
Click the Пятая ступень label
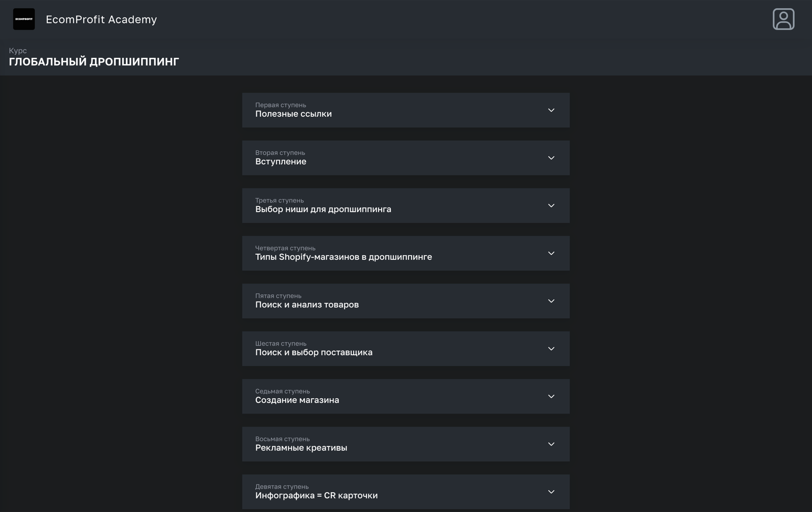pyautogui.click(x=278, y=296)
